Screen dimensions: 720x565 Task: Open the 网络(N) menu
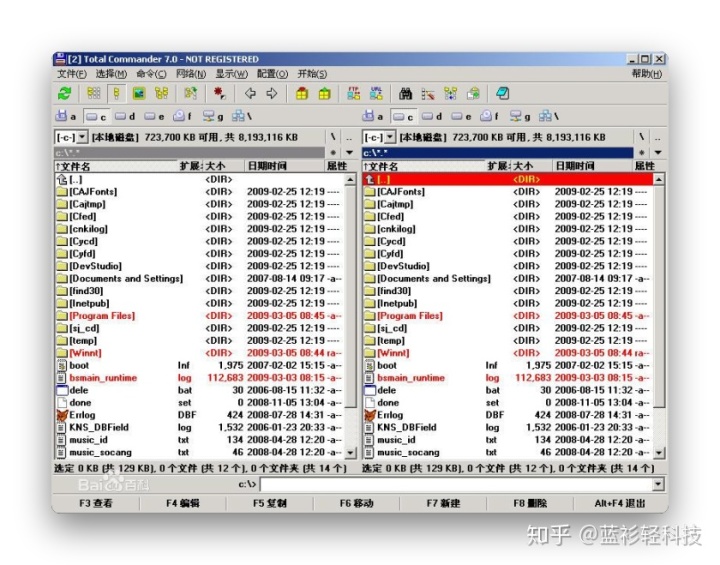(x=191, y=74)
